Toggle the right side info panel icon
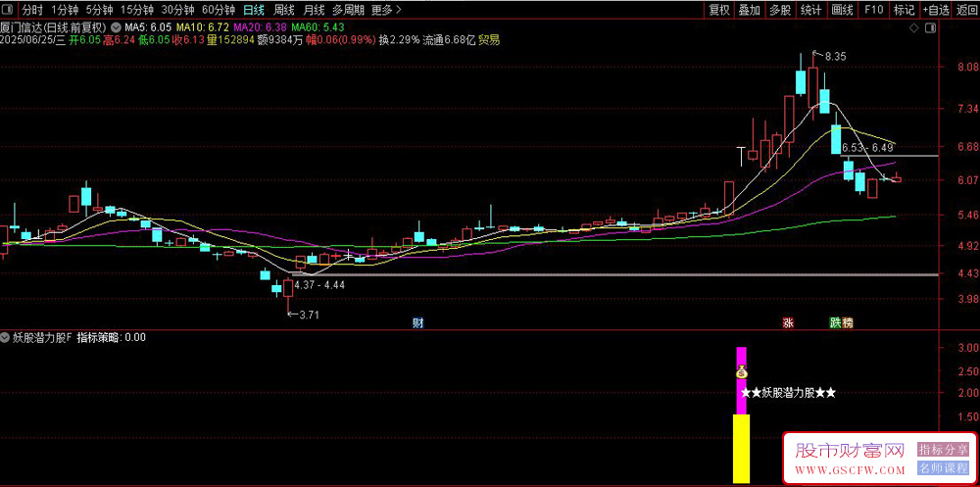 (931, 28)
